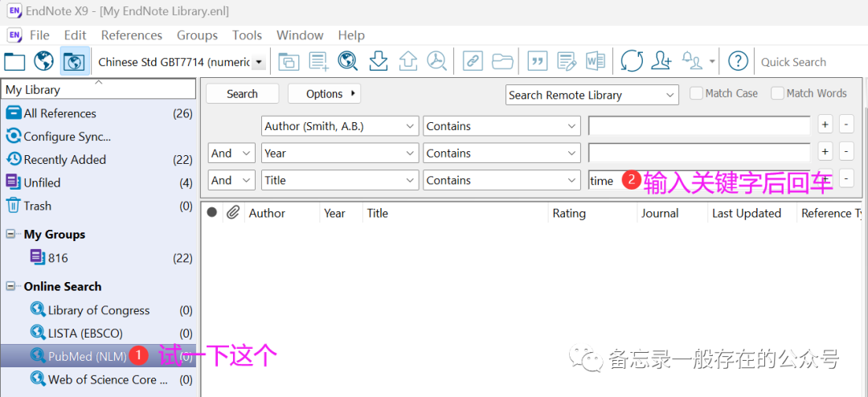Enable the Match Words checkbox
This screenshot has width=868, height=397.
coord(778,93)
